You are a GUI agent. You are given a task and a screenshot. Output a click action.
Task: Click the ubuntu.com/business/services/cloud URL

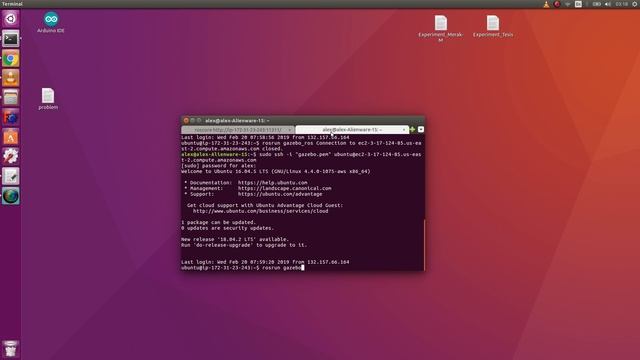[260, 211]
